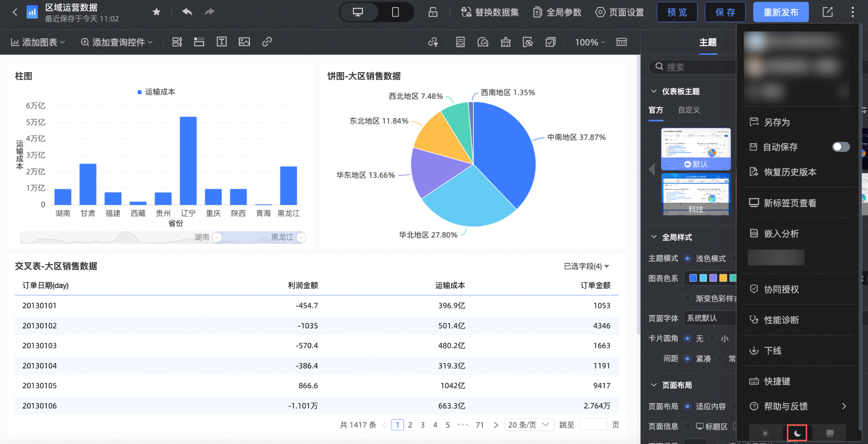Screen dimensions: 868x444
Task: Select compact spacing radio button
Action: point(687,358)
